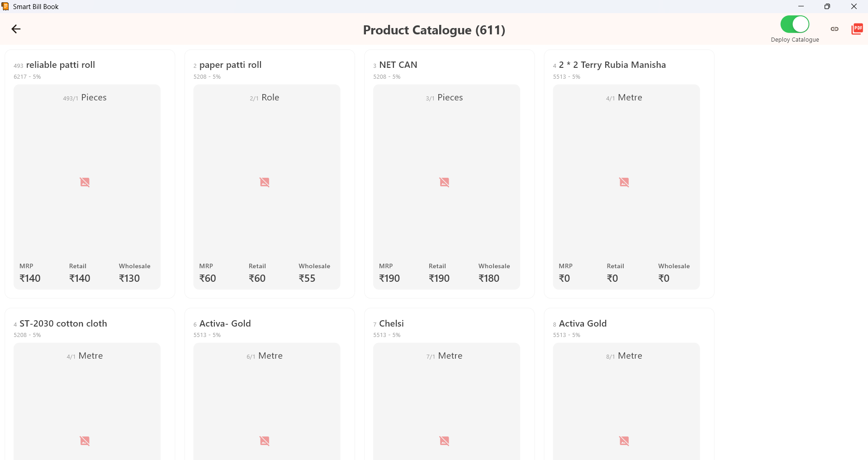Click the Product Catalogue (611) heading
Viewport: 868px width, 460px height.
coord(434,30)
